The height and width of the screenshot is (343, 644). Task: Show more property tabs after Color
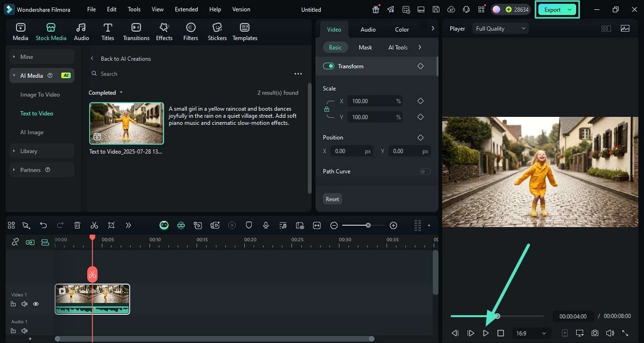click(x=432, y=29)
